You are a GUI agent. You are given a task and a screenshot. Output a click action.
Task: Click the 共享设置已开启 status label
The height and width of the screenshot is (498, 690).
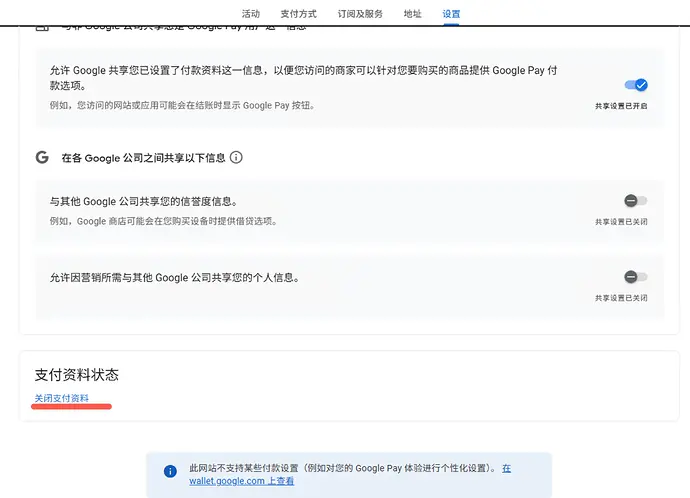pos(621,106)
